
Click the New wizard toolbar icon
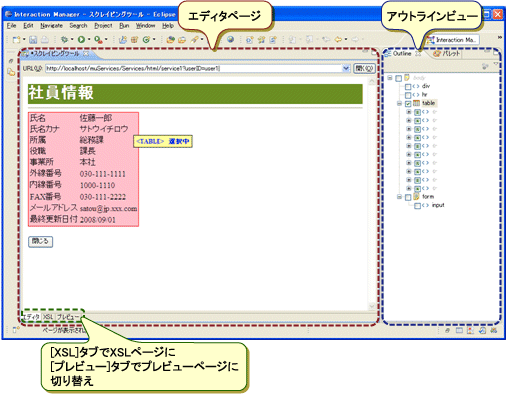coord(16,40)
